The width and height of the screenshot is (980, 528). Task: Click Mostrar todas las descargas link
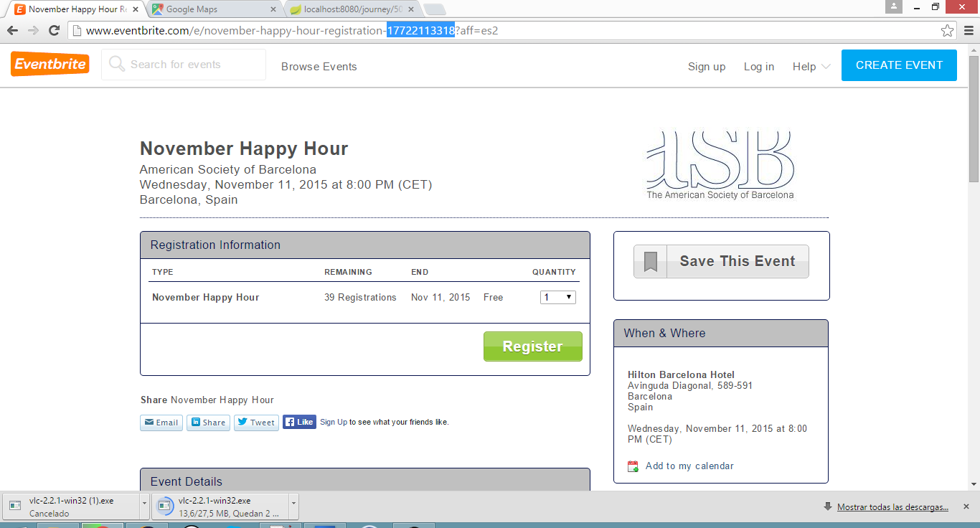[x=892, y=507]
